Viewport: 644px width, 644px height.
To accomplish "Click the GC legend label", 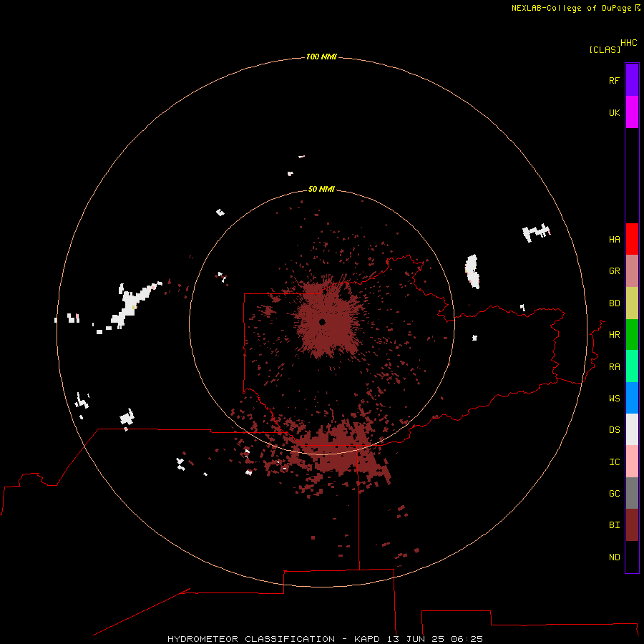I will pyautogui.click(x=614, y=493).
